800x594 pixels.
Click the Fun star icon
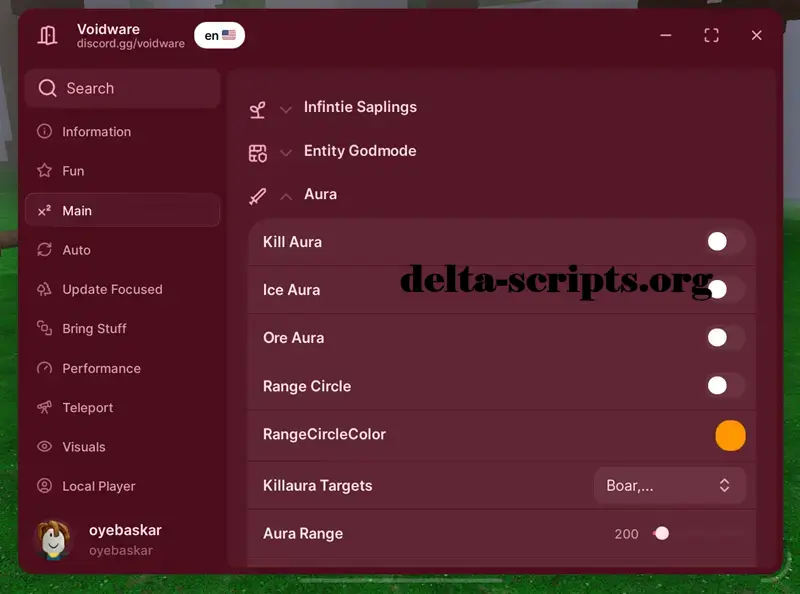[44, 170]
